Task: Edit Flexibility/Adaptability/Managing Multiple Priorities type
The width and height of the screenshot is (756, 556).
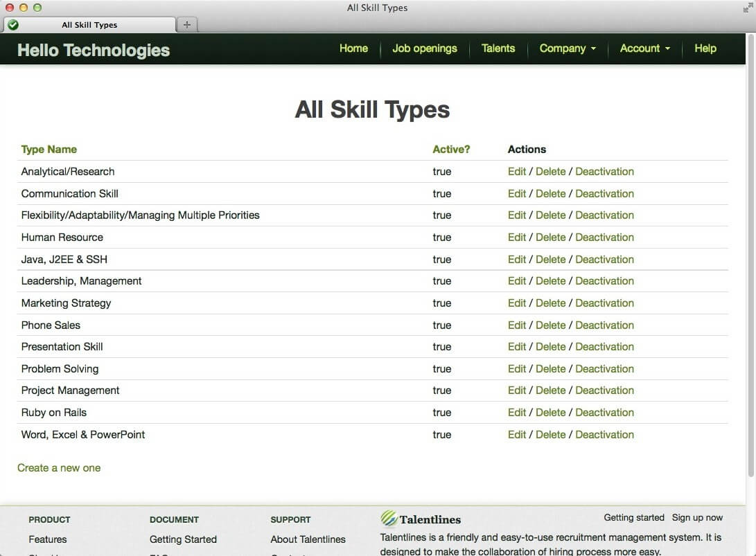Action: tap(516, 215)
